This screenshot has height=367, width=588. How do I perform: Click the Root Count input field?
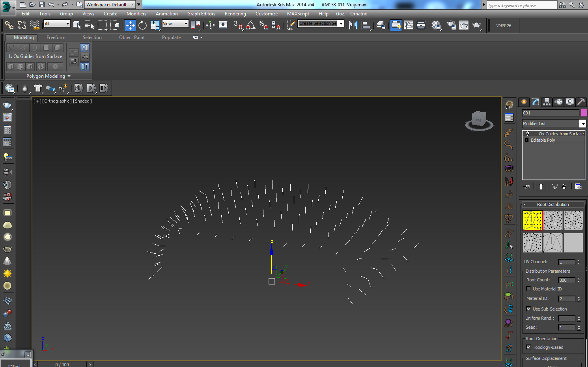tap(567, 280)
